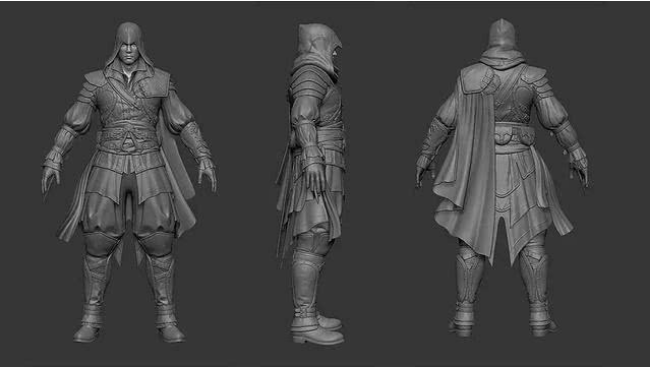Click the back-view model's shoulder plate
This screenshot has width=651, height=367.
(477, 80)
